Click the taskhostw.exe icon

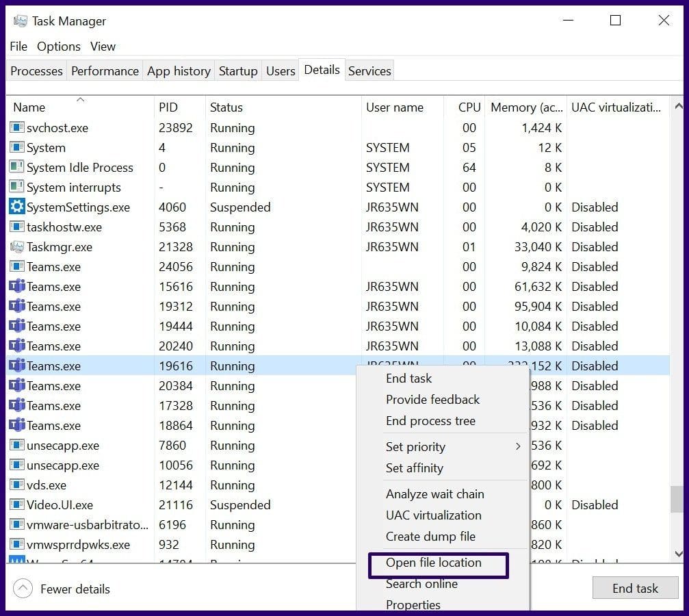16,227
